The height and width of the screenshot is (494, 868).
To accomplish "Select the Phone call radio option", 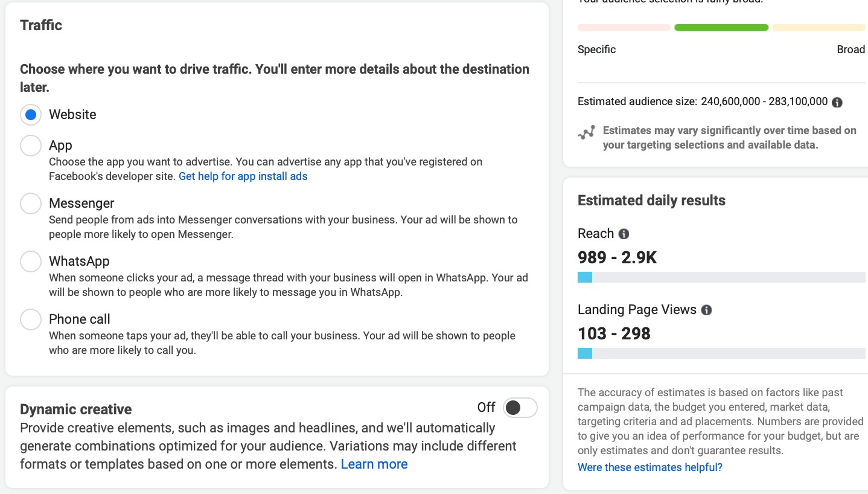I will tap(31, 319).
